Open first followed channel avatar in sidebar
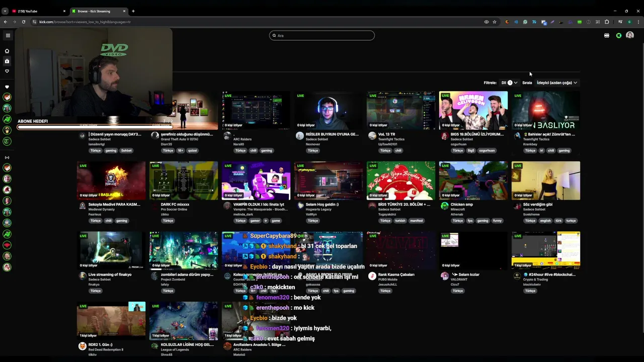Image resolution: width=644 pixels, height=362 pixels. pos(7,97)
